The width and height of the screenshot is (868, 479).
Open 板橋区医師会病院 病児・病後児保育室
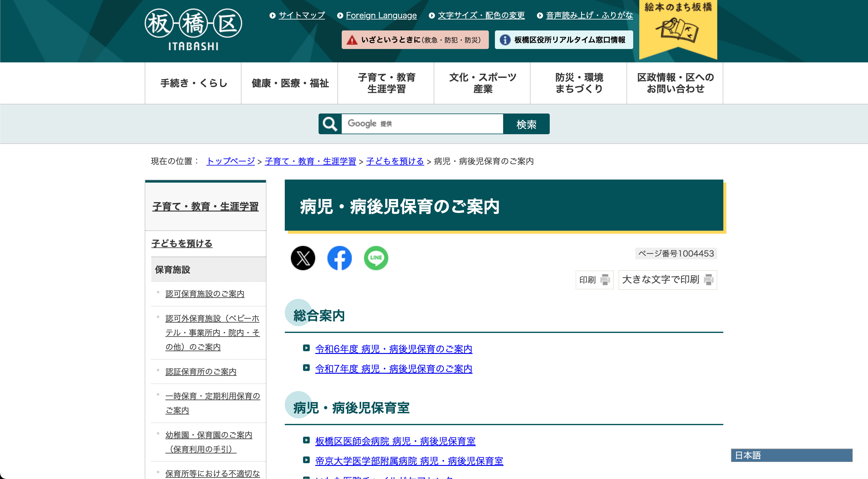(395, 441)
